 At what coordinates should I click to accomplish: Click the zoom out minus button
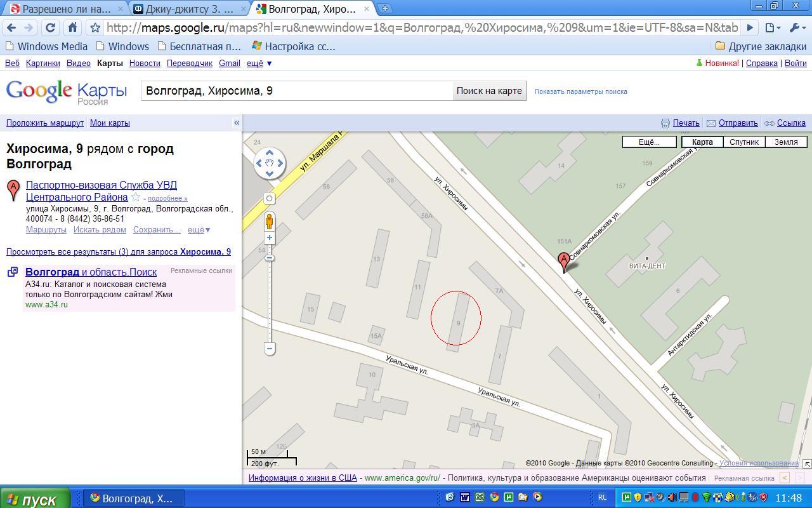(x=270, y=348)
